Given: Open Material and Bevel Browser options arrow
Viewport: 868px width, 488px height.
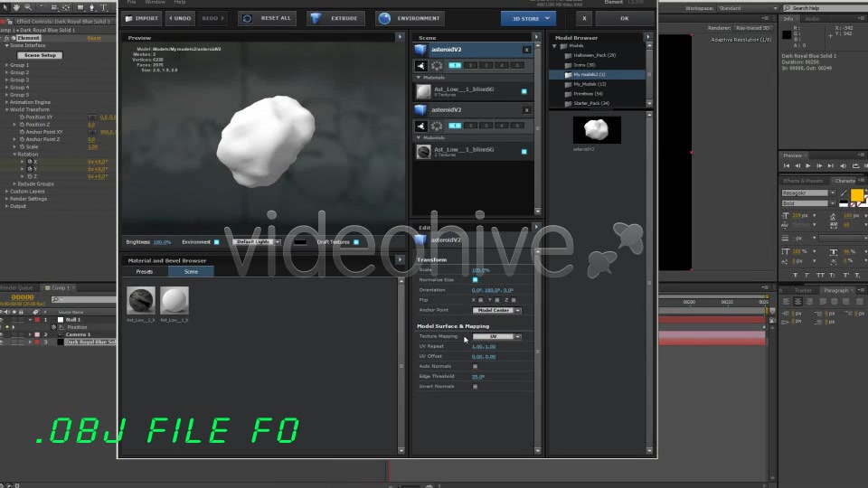Looking at the screenshot, I should [400, 259].
